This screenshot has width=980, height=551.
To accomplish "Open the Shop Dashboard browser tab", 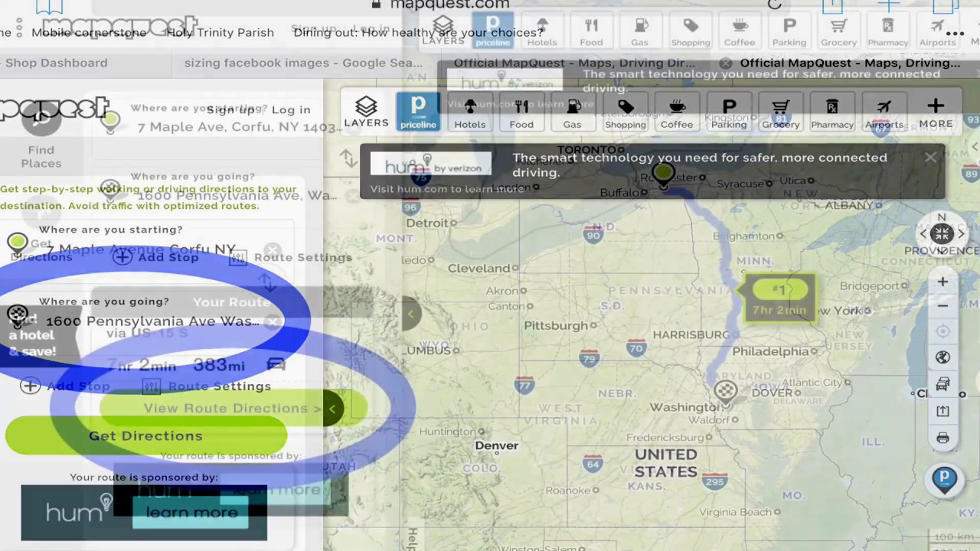I will coord(57,63).
